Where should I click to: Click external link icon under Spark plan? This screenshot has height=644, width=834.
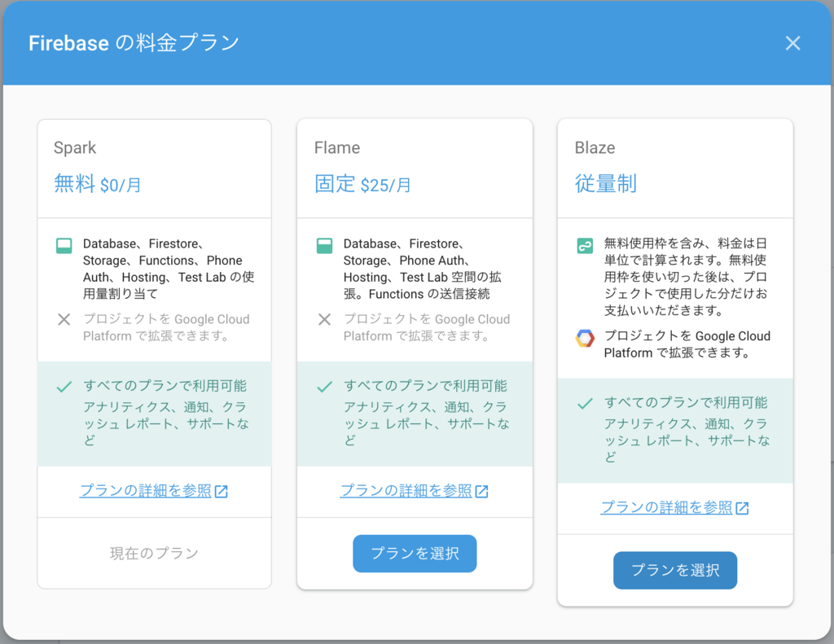(x=222, y=492)
